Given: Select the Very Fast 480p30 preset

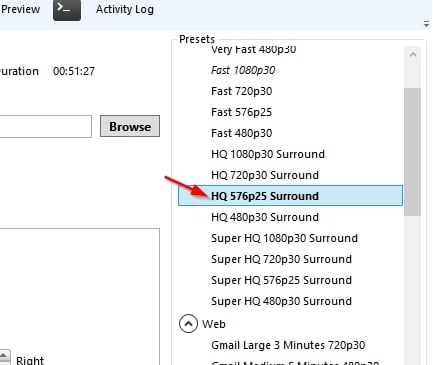Looking at the screenshot, I should click(x=254, y=49).
